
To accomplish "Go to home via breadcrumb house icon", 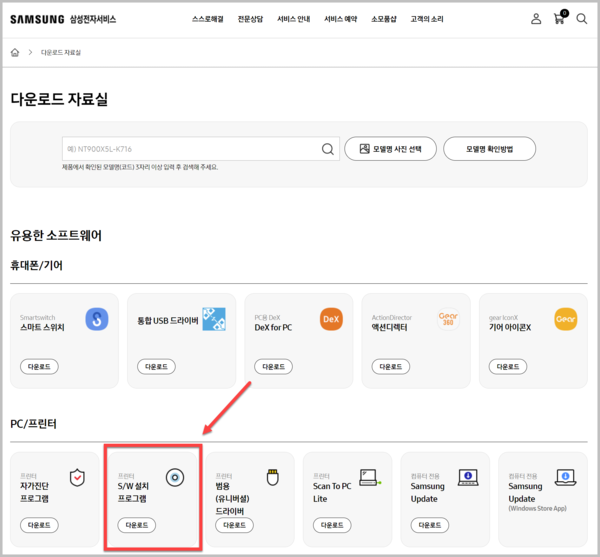I will tap(15, 52).
